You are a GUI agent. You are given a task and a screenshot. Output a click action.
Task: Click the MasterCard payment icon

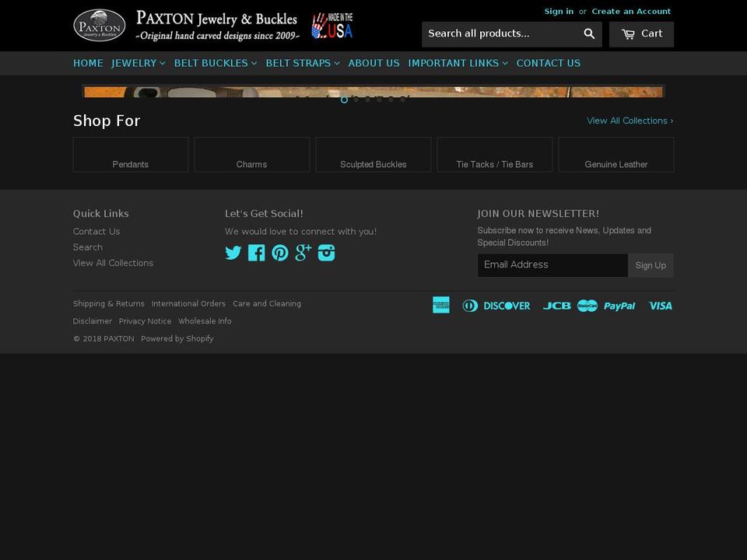coord(587,306)
